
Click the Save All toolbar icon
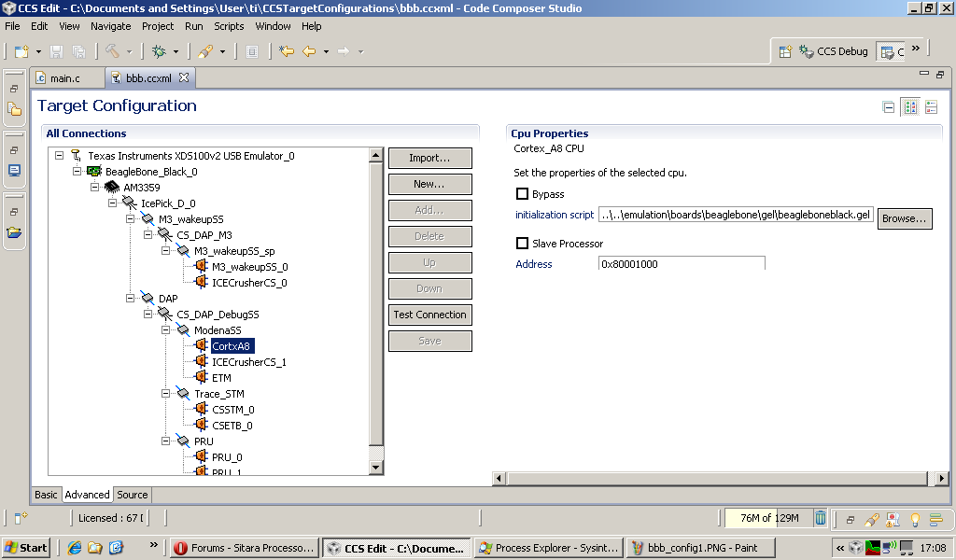click(78, 51)
